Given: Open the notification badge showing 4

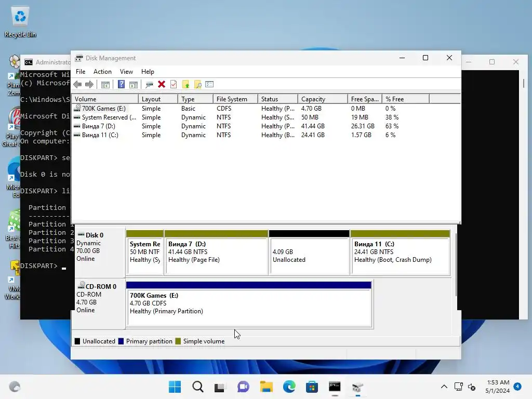Looking at the screenshot, I should [x=517, y=387].
